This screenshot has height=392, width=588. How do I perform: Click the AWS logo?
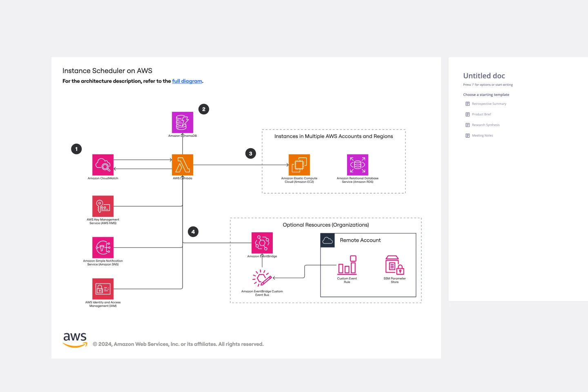(75, 340)
